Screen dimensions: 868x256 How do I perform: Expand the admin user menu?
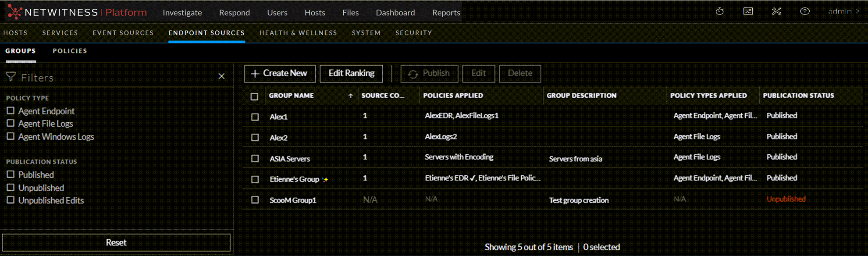pos(843,11)
